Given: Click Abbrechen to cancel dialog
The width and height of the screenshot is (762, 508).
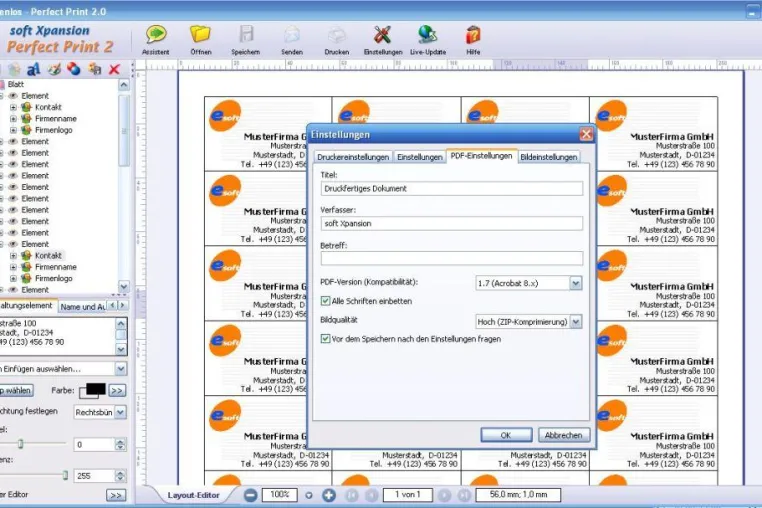Looking at the screenshot, I should 563,435.
